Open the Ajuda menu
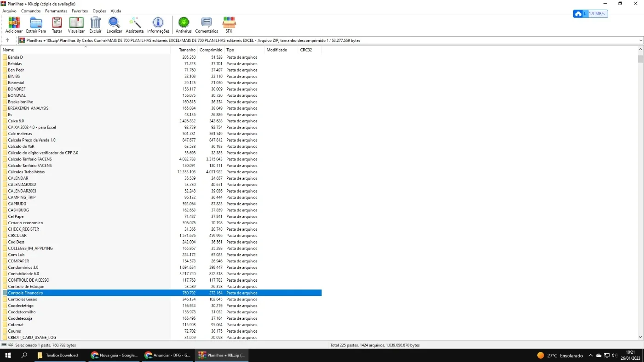This screenshot has height=362, width=644. (x=116, y=11)
